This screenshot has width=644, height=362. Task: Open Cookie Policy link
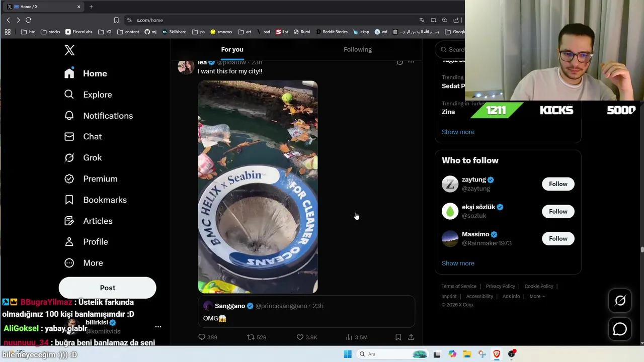[539, 286]
